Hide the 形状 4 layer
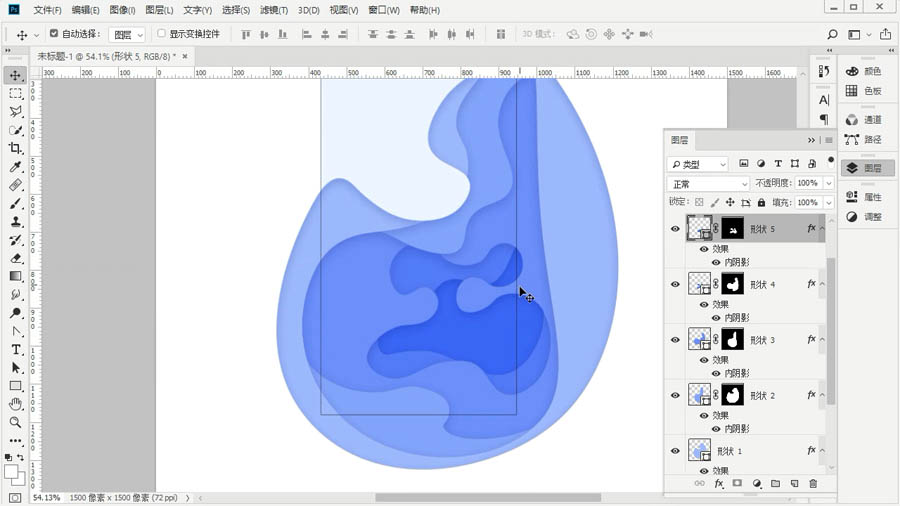Screen dimensions: 900x506 tap(675, 284)
